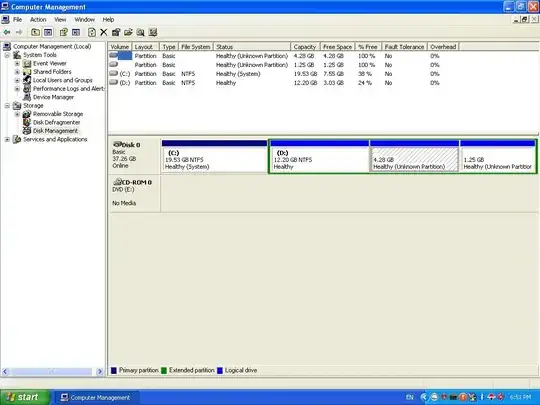Sort by the File System column header
Screen dimensions: 540x405
click(x=196, y=47)
